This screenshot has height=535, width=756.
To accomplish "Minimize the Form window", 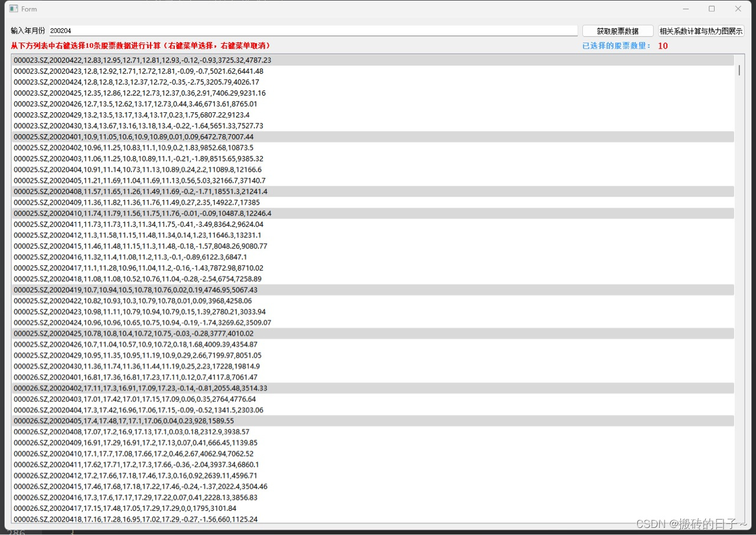I will [686, 9].
